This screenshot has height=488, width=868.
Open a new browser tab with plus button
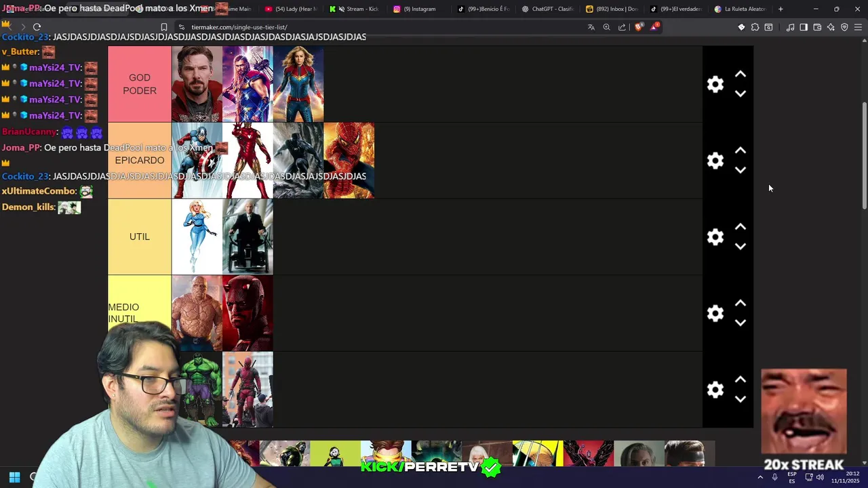[x=781, y=9]
